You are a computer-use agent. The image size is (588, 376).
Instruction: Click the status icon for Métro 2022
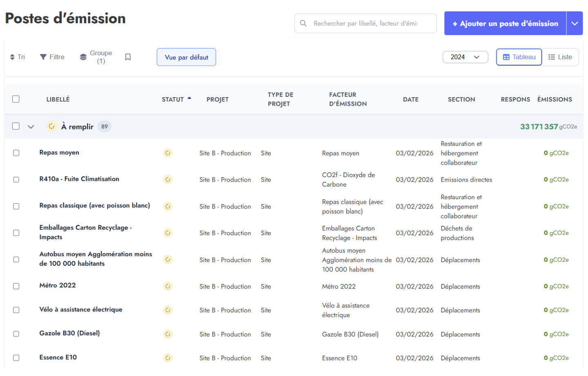point(168,286)
